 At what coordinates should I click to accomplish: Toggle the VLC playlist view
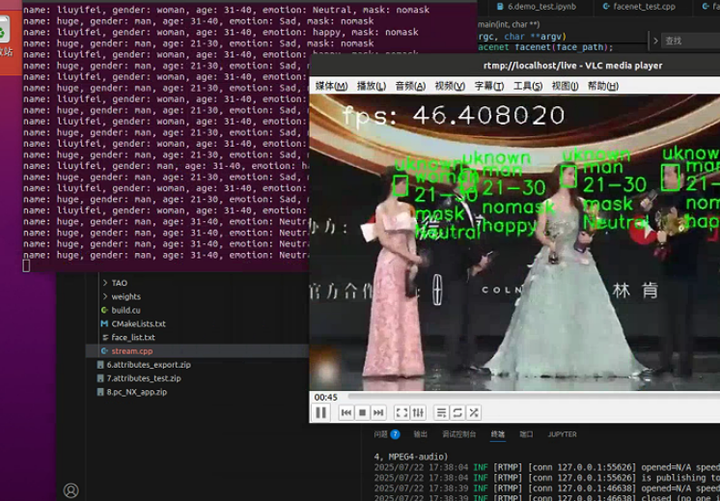click(x=441, y=412)
